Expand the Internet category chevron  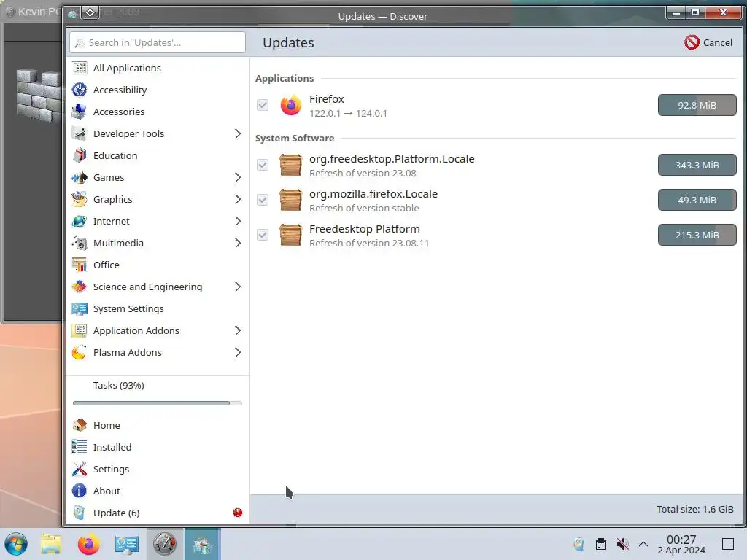click(238, 222)
